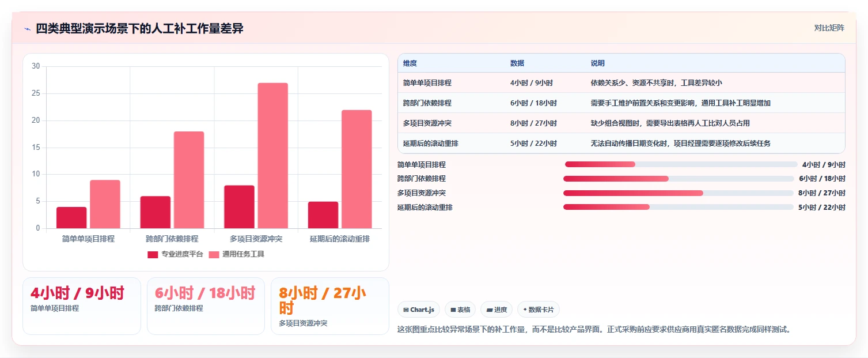868x358 pixels.
Task: Click the footer note starting 这张图重点比较
Action: [x=594, y=330]
